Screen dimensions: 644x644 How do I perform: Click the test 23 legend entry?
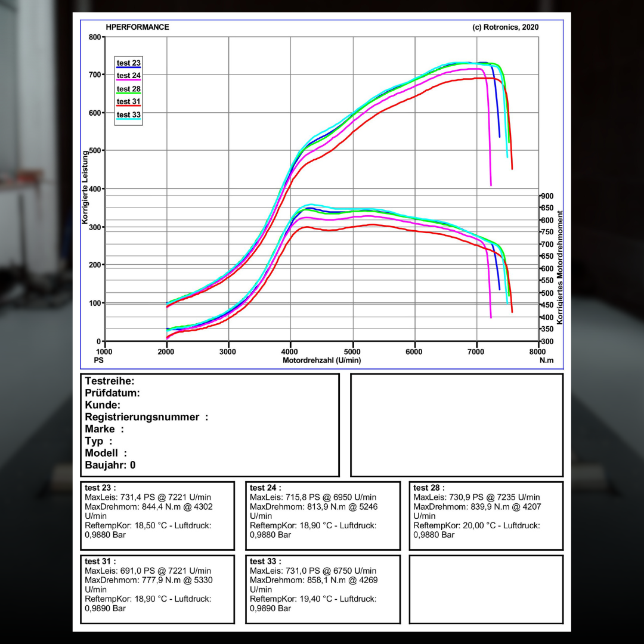[128, 63]
